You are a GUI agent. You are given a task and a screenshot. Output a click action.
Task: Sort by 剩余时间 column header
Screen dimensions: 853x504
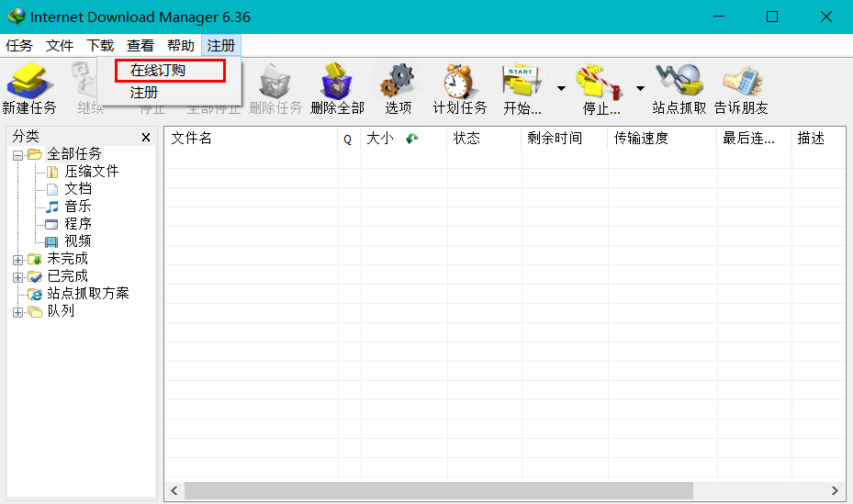pyautogui.click(x=565, y=138)
